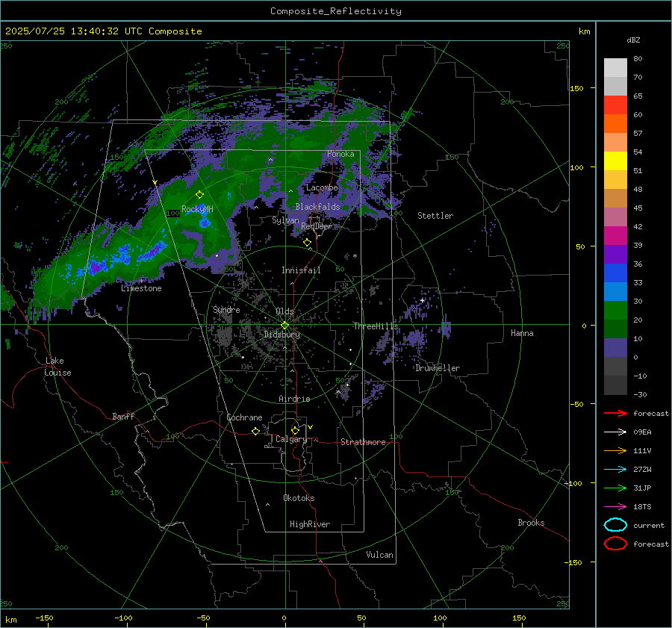This screenshot has width=672, height=628.
Task: Click the yellow diamond marker south of RedDeer
Action: [307, 243]
